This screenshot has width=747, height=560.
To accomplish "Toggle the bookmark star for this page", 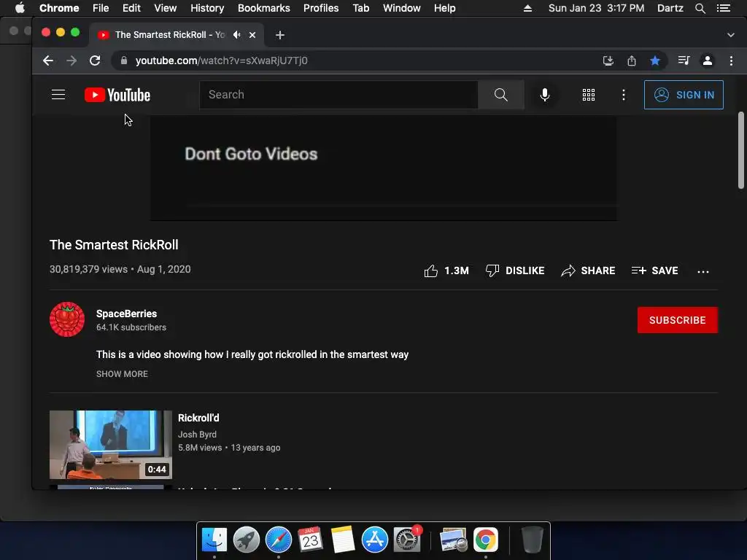I will tap(655, 61).
